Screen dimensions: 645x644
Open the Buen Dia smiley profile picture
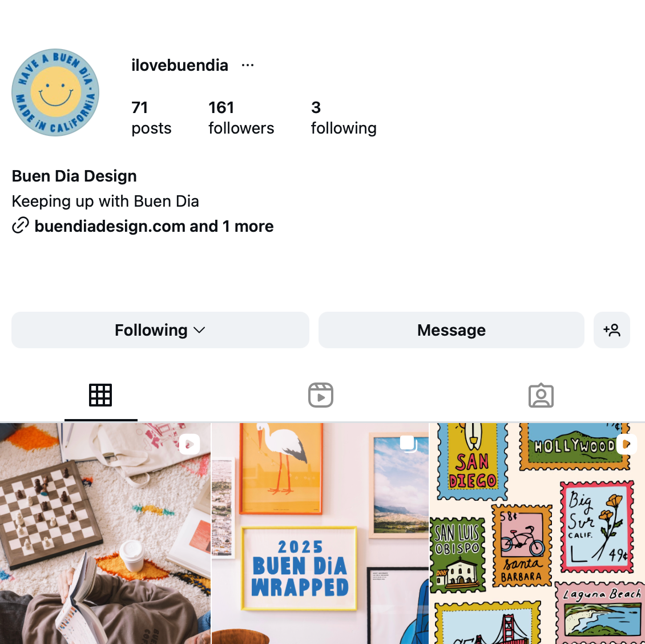(x=55, y=92)
